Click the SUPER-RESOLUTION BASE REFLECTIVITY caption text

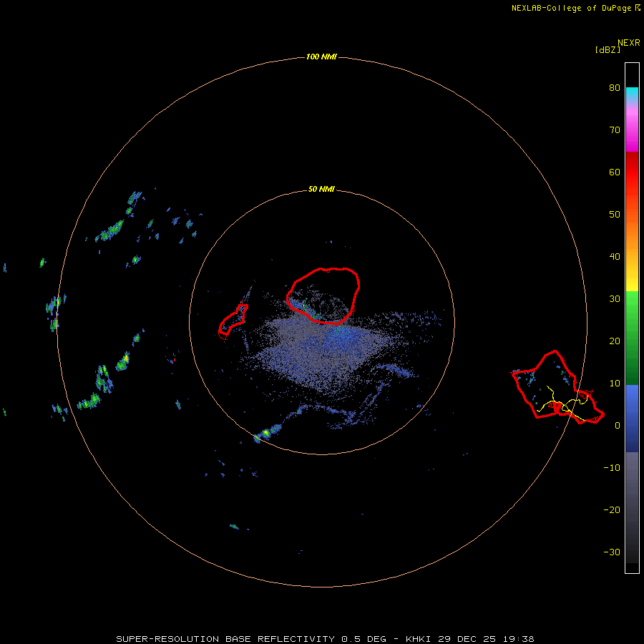(225, 639)
